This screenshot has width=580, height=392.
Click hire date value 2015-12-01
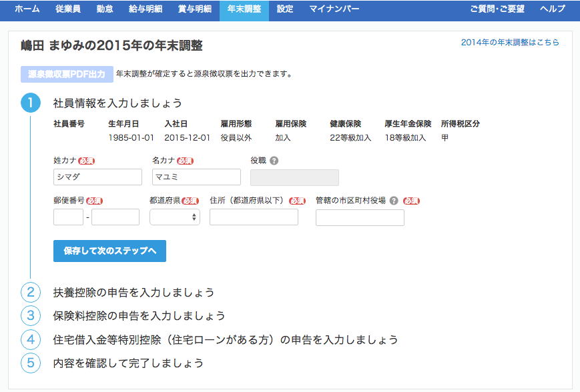point(187,138)
